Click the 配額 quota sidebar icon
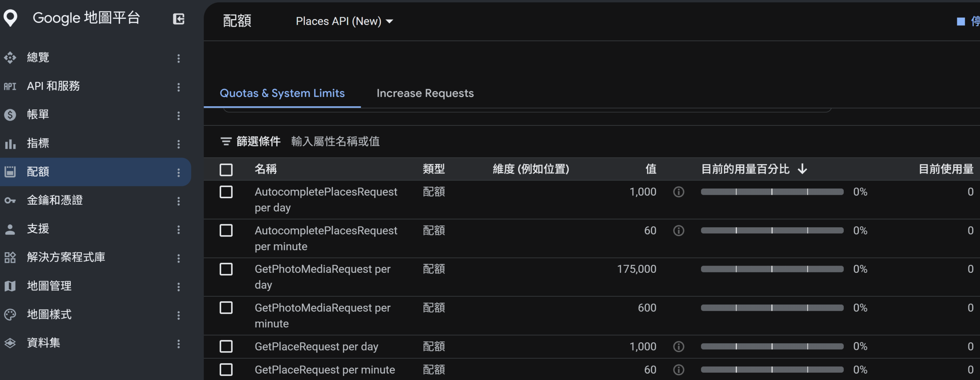Image resolution: width=980 pixels, height=380 pixels. point(10,172)
